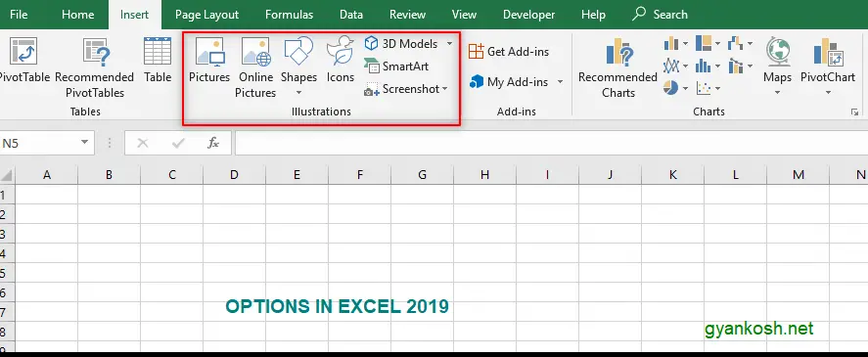
Task: Expand the Shapes dropdown
Action: (298, 93)
